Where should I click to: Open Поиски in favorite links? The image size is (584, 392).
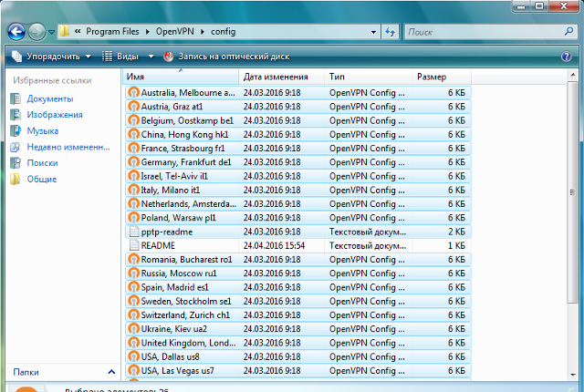coord(42,163)
